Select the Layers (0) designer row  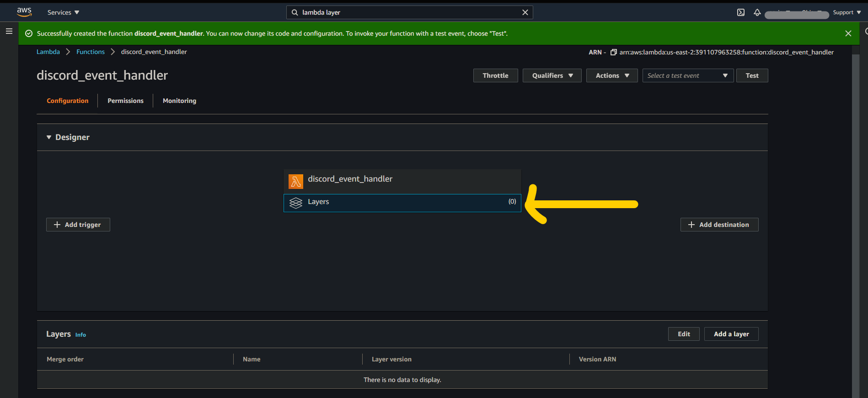click(x=402, y=203)
